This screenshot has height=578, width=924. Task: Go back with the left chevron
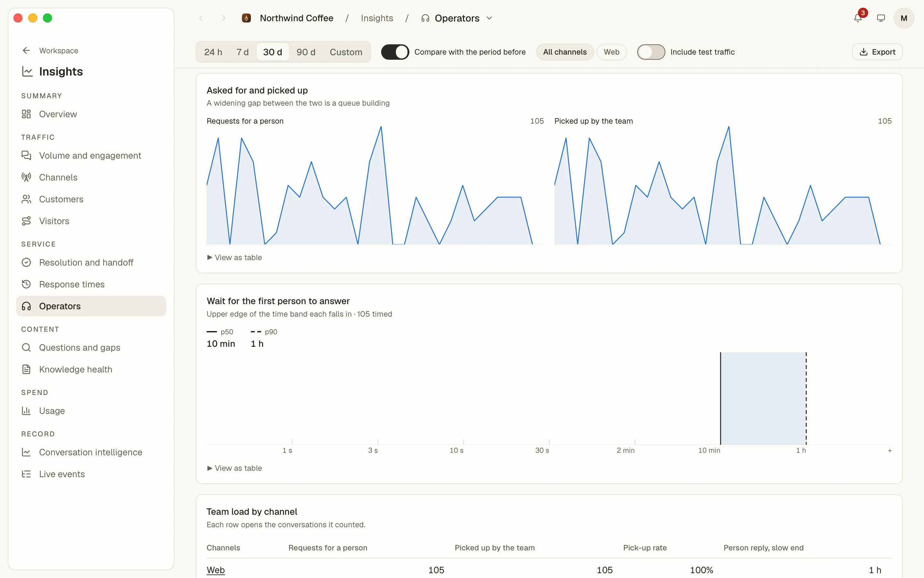tap(201, 18)
